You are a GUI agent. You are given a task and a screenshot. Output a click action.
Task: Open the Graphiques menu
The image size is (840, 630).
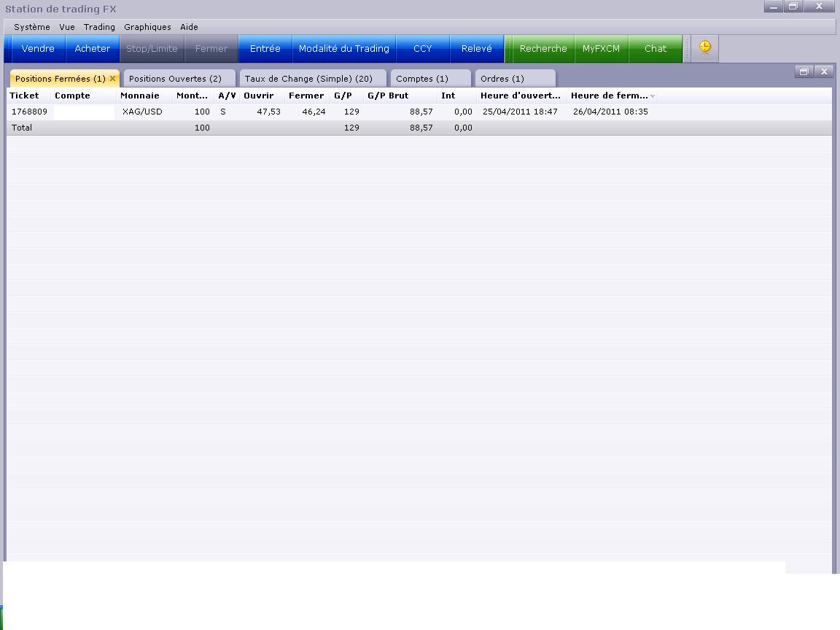(147, 27)
